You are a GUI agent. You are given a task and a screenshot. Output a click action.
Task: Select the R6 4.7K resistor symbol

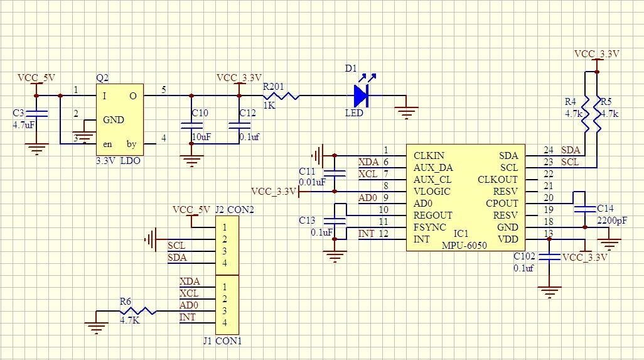coord(137,311)
